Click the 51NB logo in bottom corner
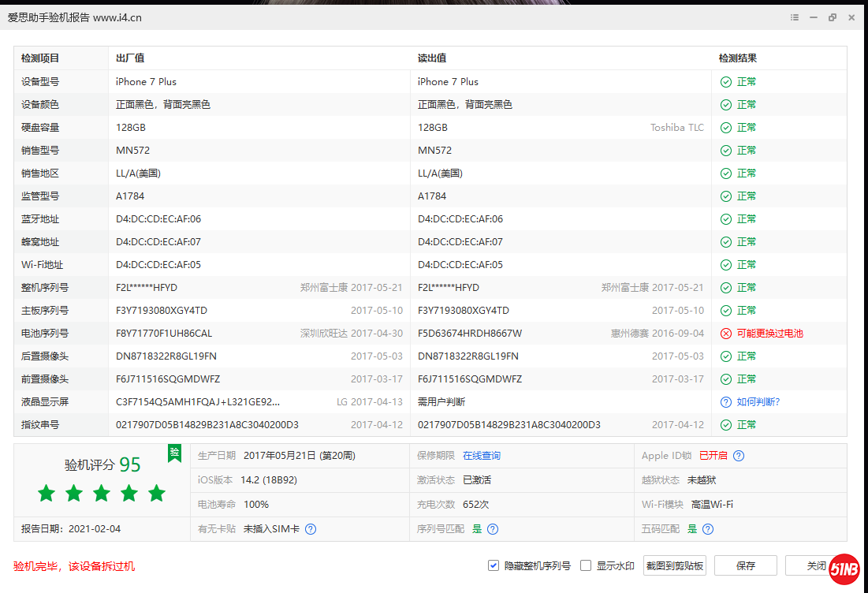Image resolution: width=868 pixels, height=593 pixels. (844, 569)
